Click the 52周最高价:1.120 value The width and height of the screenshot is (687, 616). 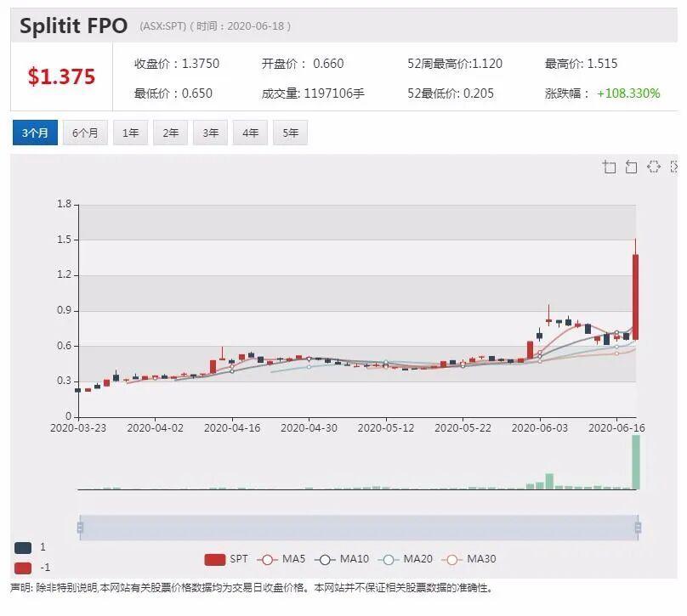[x=455, y=64]
